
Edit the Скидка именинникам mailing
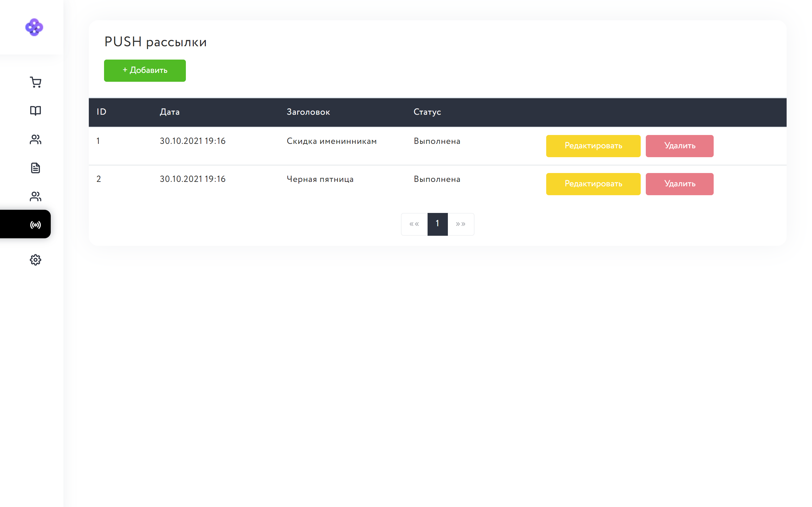593,146
